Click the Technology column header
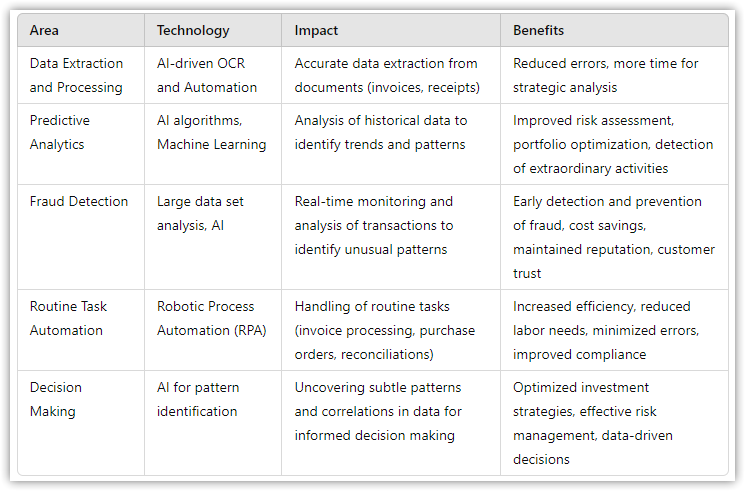The width and height of the screenshot is (745, 491). pyautogui.click(x=213, y=30)
